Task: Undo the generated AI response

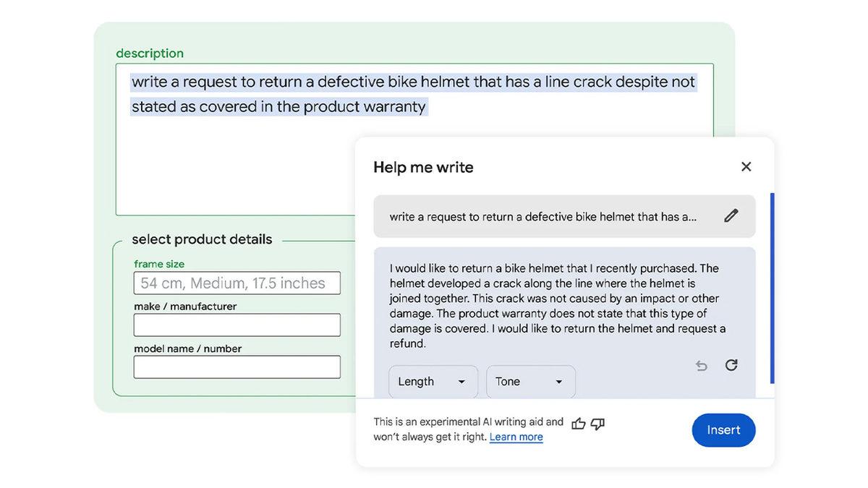Action: pos(701,366)
